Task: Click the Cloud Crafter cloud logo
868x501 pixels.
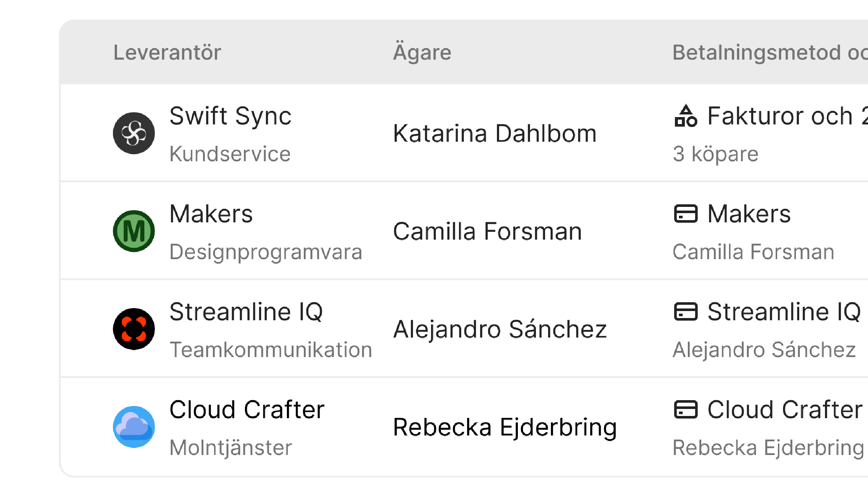Action: coord(134,427)
